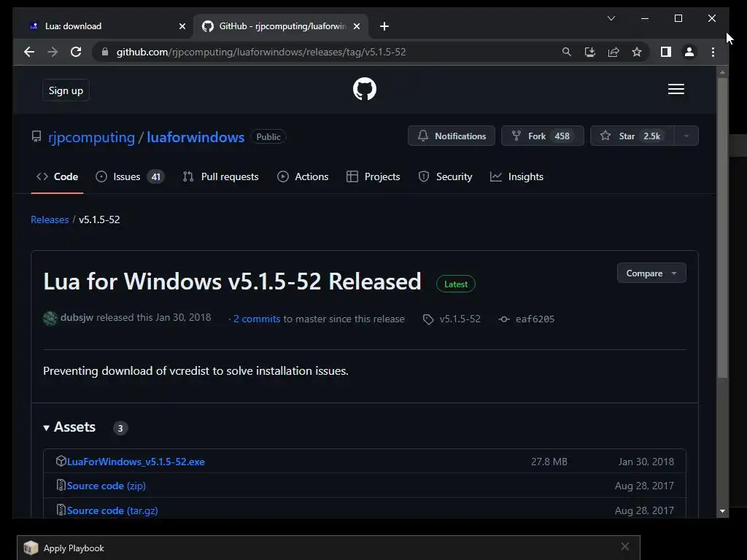Open the Chrome profile avatar
This screenshot has width=747, height=560.
click(x=689, y=52)
